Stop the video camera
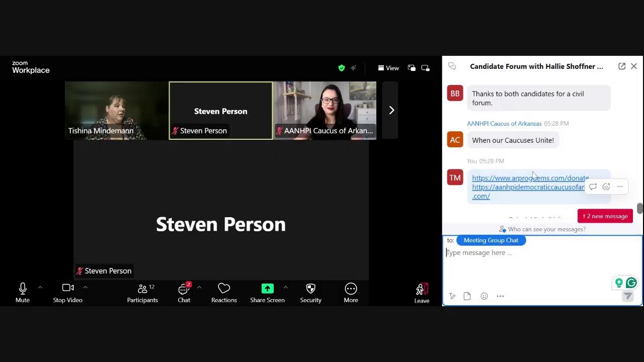The width and height of the screenshot is (644, 362). click(68, 293)
